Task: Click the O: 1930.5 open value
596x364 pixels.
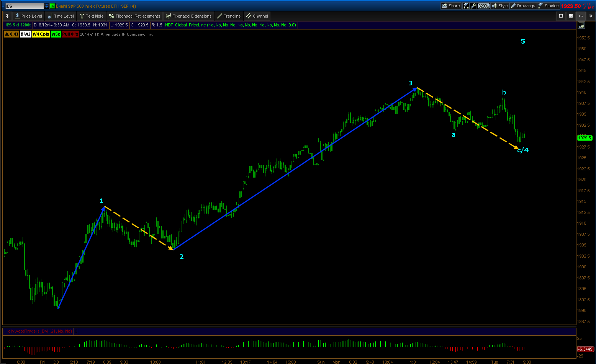Action: [81, 25]
